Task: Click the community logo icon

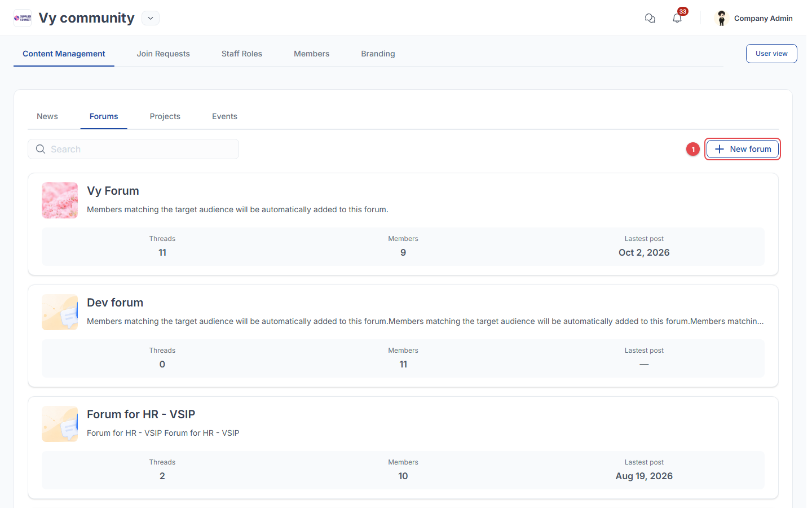Action: coord(23,18)
